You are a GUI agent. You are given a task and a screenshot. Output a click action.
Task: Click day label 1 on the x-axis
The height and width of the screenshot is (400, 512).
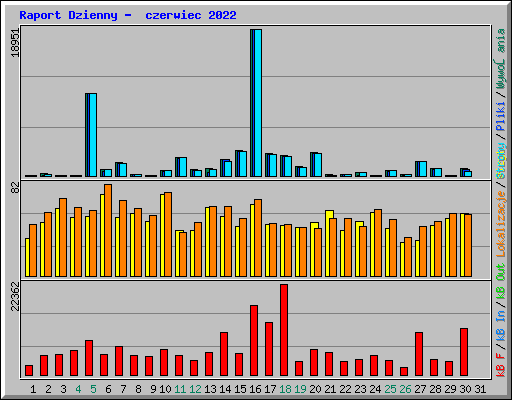33,389
